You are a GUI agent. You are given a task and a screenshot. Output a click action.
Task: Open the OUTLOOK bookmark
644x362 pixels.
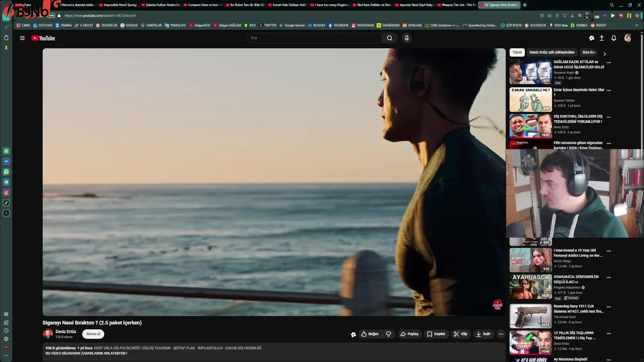click(x=43, y=25)
